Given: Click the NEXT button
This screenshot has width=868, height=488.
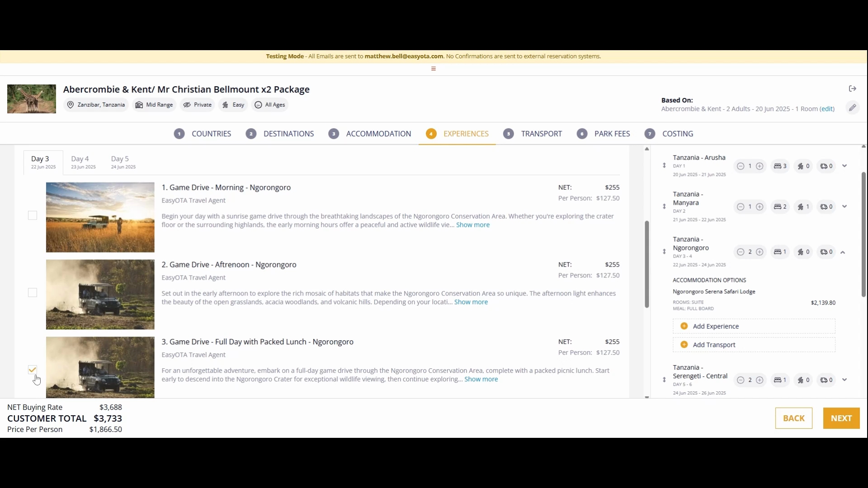Looking at the screenshot, I should pyautogui.click(x=841, y=418).
